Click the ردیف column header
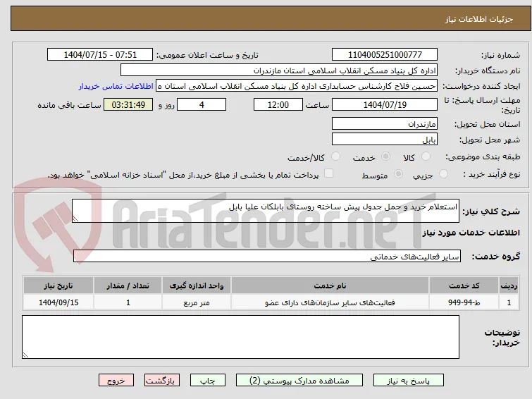 [509, 286]
